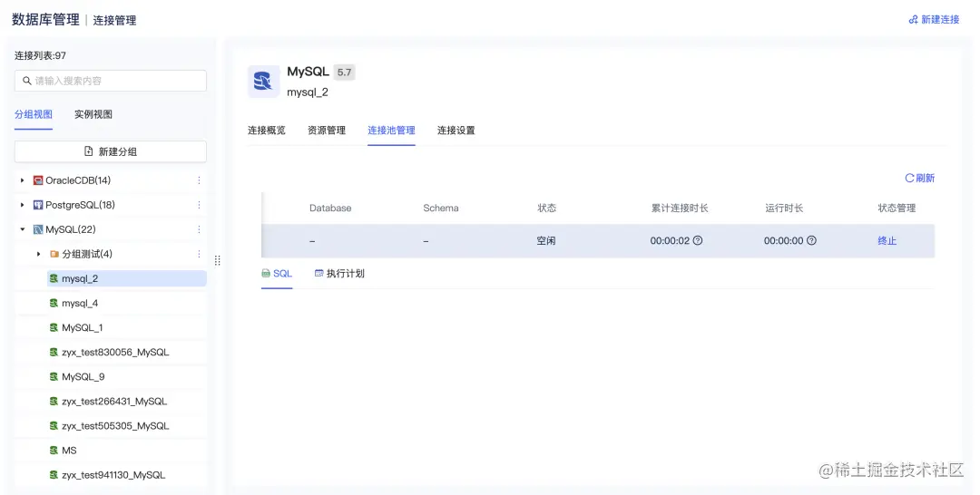Image resolution: width=980 pixels, height=495 pixels.
Task: Open more options for PostgreSQL group
Action: 199,205
